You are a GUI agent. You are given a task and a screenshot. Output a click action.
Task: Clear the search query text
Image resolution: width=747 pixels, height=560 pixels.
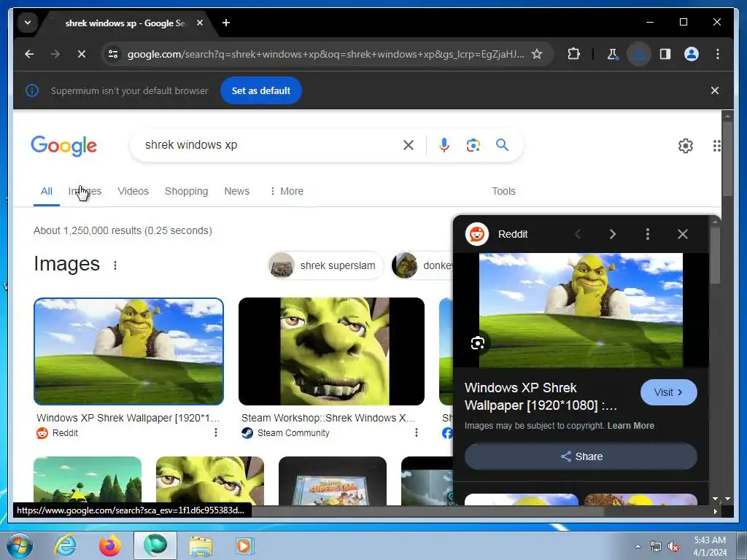click(x=409, y=145)
